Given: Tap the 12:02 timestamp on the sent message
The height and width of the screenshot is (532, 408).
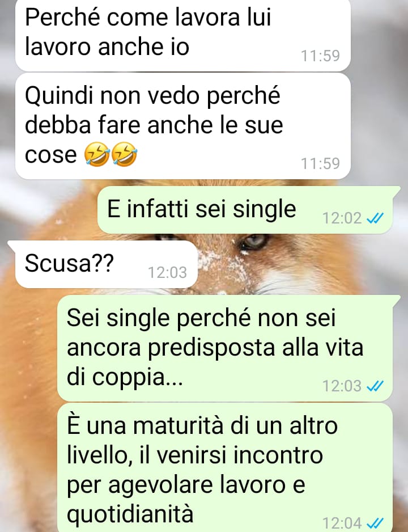Looking at the screenshot, I should (x=342, y=218).
